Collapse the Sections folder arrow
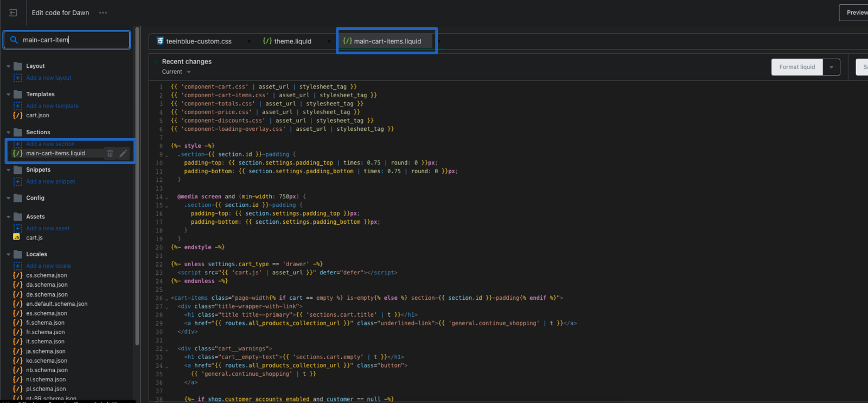 point(8,133)
